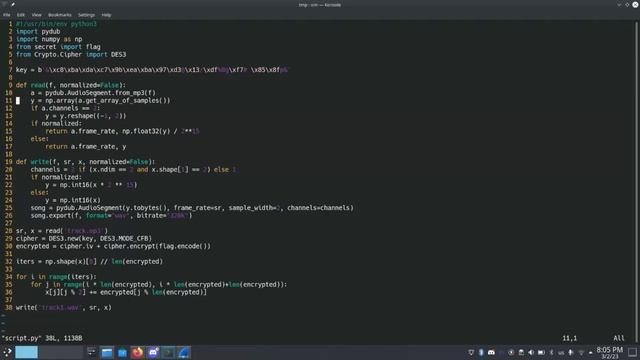This screenshot has width=640, height=360.
Task: Switch to the Konsole terminal task
Action: coord(168,352)
